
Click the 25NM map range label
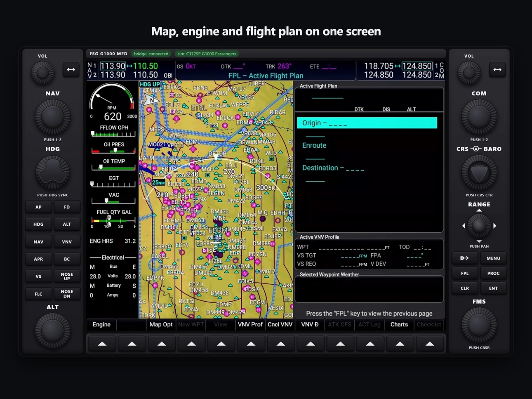(158, 182)
